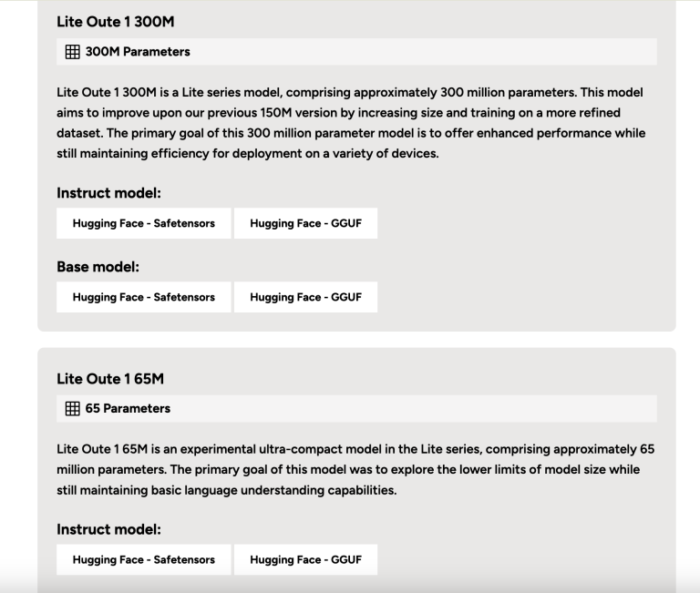
Task: Select the 300M Parameters label
Action: pyautogui.click(x=138, y=52)
